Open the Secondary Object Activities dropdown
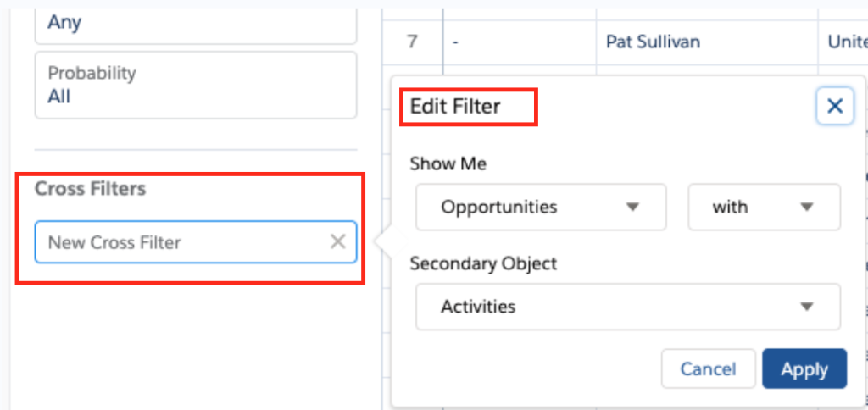 point(628,307)
